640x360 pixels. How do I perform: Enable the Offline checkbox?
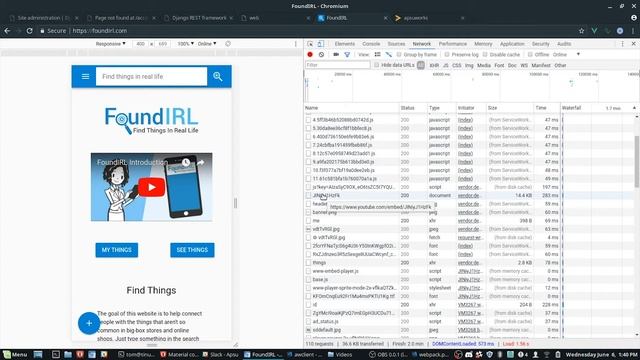530,54
